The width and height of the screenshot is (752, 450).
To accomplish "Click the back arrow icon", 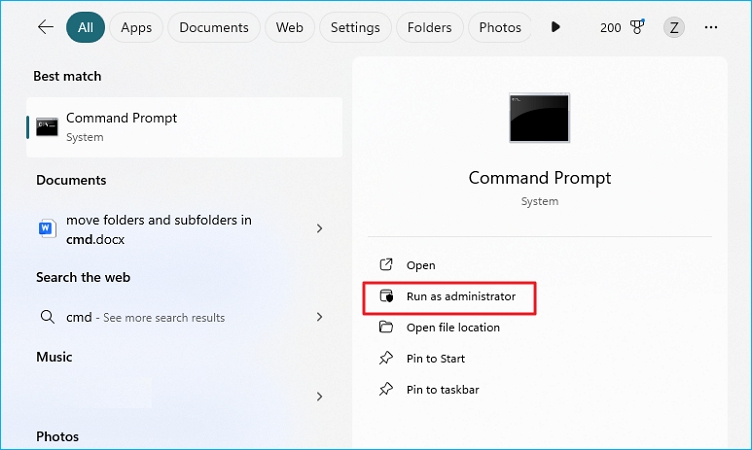I will click(x=45, y=27).
